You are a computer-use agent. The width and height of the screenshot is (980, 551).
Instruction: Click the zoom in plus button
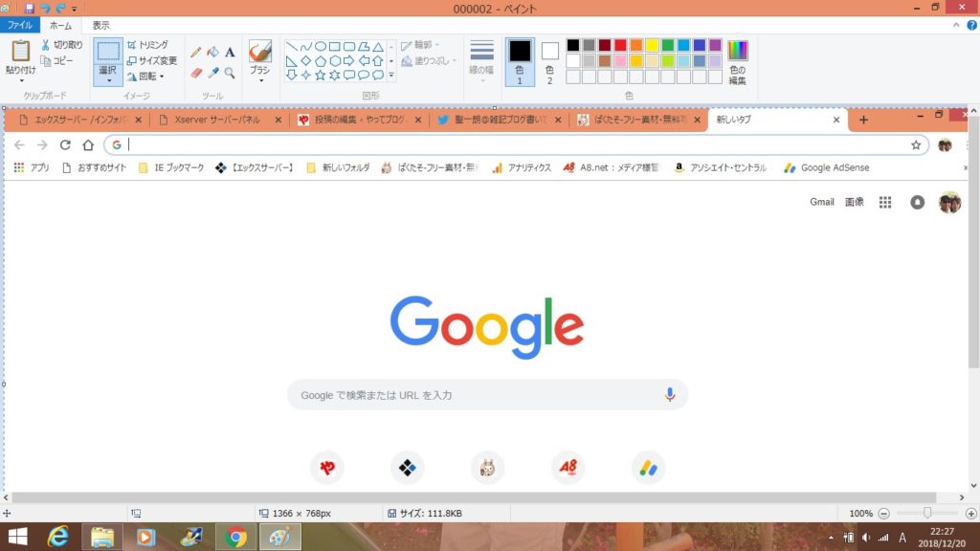coord(970,513)
